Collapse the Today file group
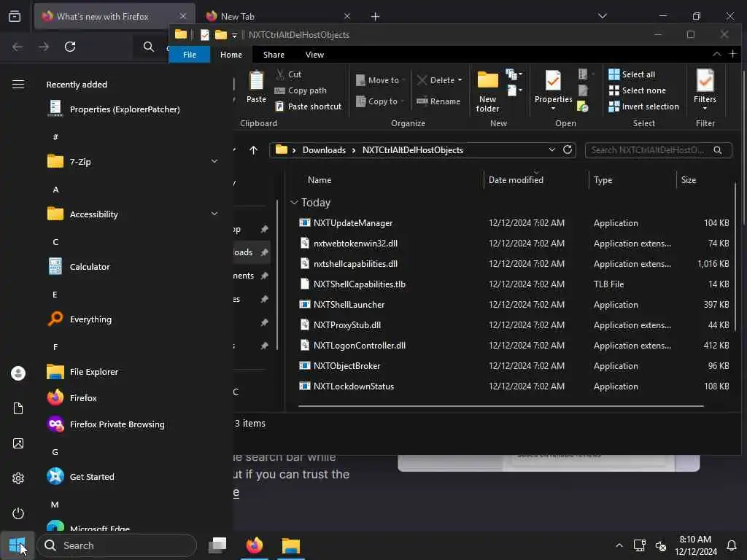747x560 pixels. tap(295, 203)
